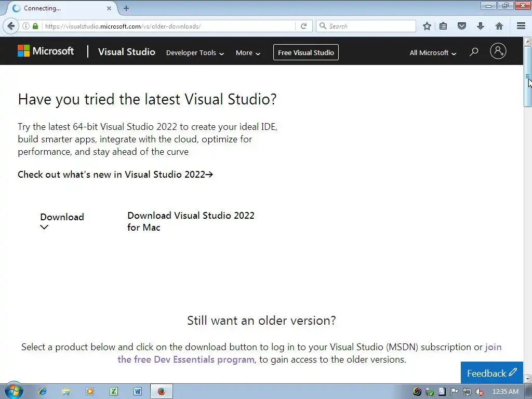Open the Action Center flag icon
532x399 pixels.
tap(454, 392)
